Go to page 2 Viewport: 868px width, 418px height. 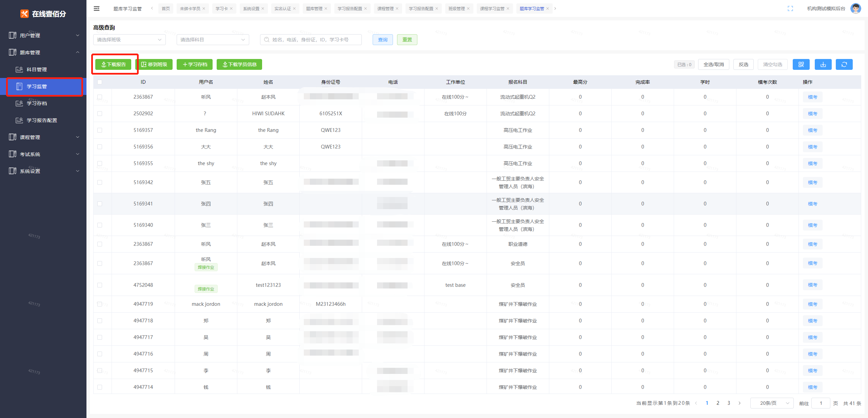[x=718, y=403]
